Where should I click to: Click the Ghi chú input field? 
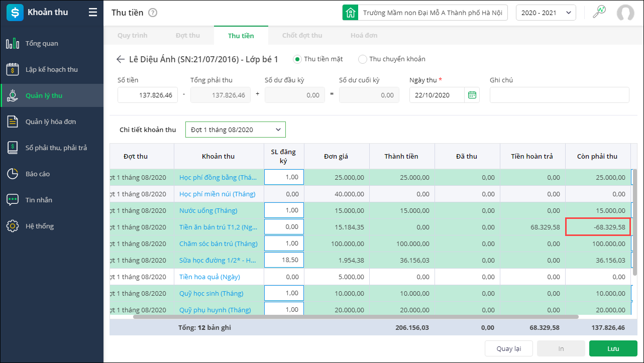pos(559,95)
